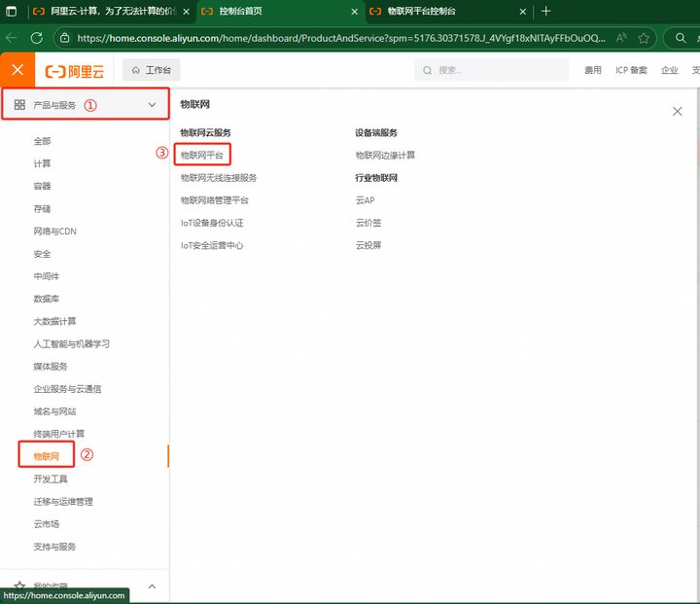Go back in browser history

tap(11, 38)
